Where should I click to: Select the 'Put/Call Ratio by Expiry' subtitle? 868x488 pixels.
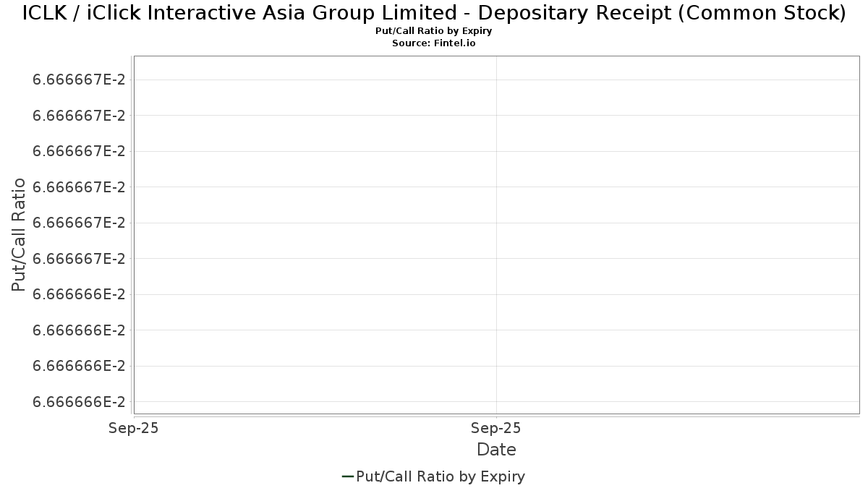434,32
